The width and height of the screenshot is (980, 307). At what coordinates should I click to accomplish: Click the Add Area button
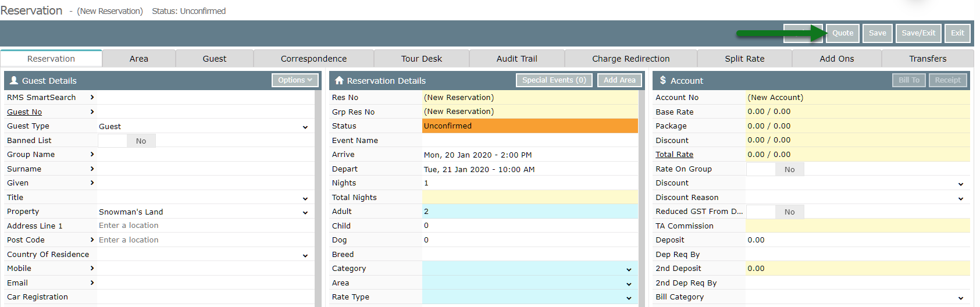[x=619, y=80]
